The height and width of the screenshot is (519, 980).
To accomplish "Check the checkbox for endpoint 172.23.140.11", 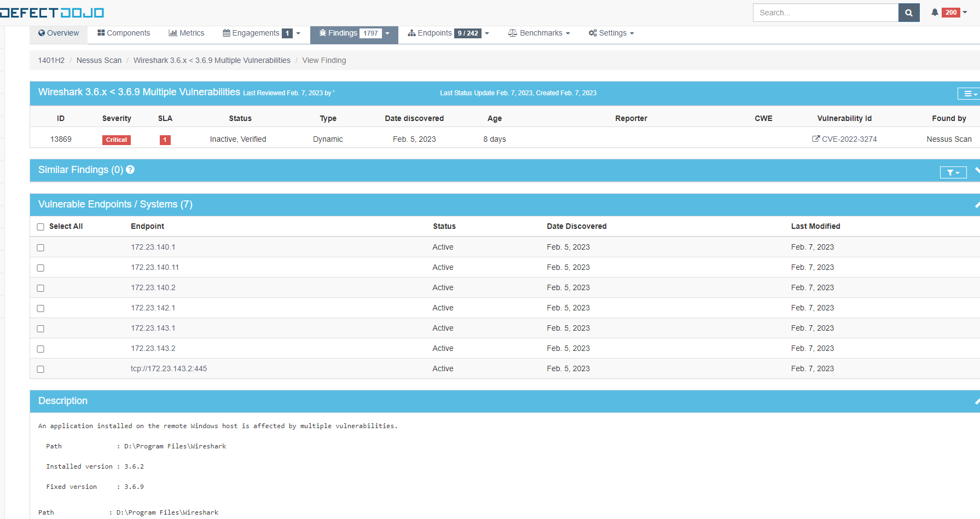I will [40, 268].
